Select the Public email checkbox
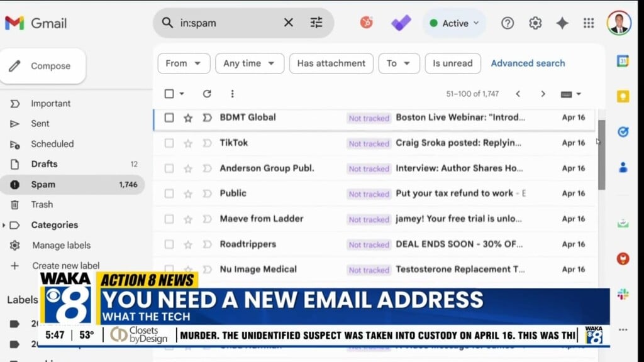The image size is (644, 362). coord(169,194)
